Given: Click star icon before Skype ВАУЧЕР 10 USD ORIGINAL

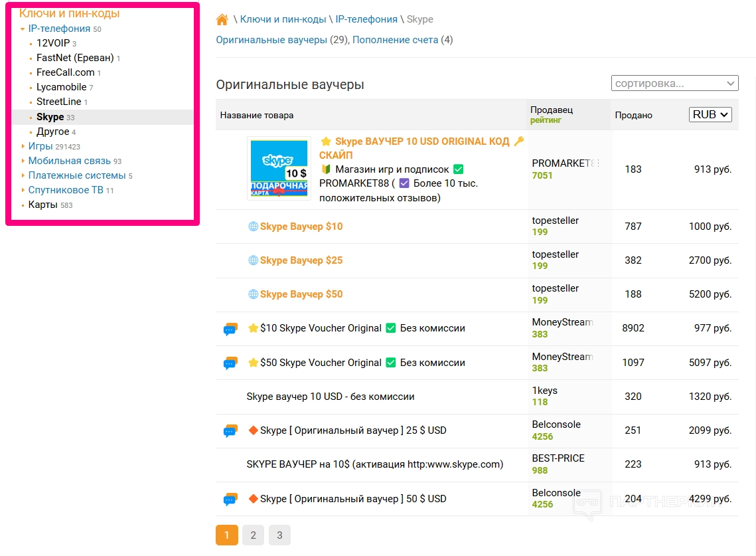Looking at the screenshot, I should (x=326, y=141).
